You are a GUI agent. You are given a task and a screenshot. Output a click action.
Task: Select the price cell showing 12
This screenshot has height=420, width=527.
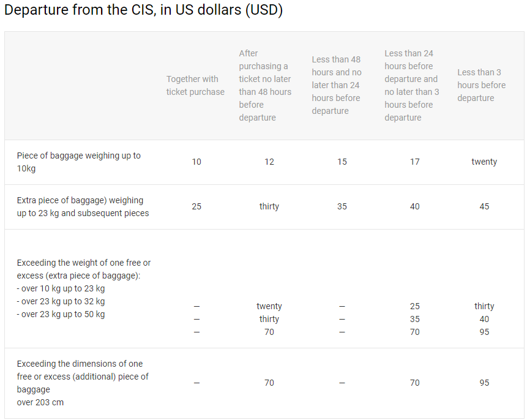pos(269,162)
